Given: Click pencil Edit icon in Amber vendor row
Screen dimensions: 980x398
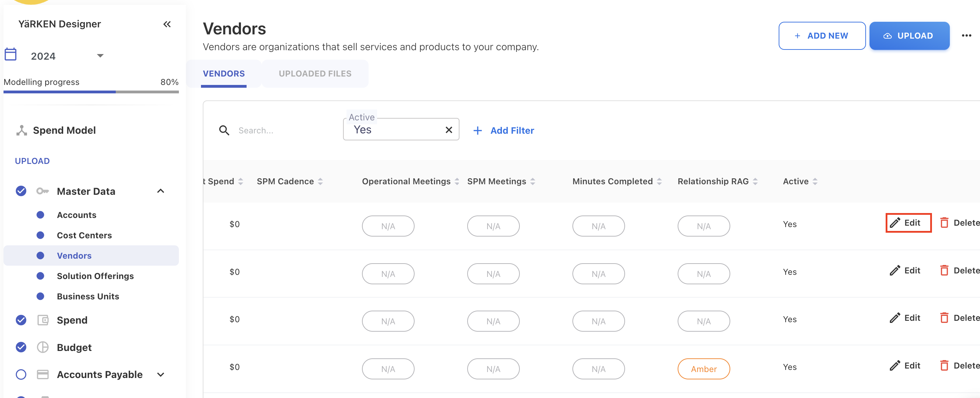Looking at the screenshot, I should (895, 366).
